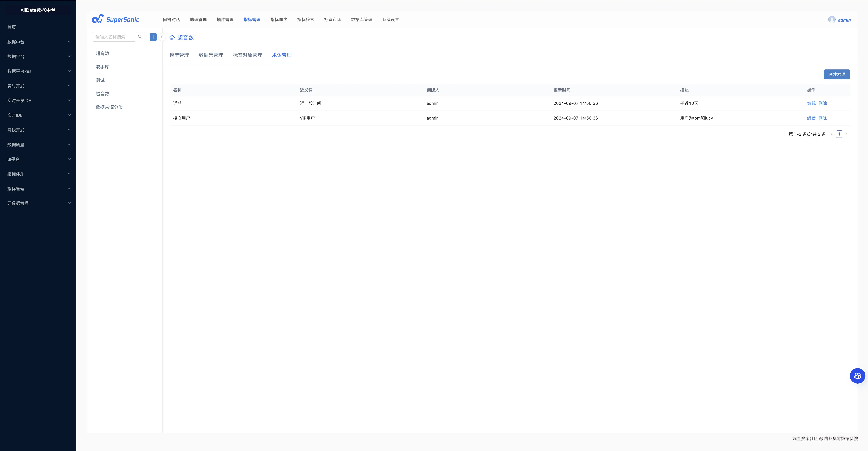Click the search magnifier icon
This screenshot has height=451, width=868.
(x=140, y=37)
